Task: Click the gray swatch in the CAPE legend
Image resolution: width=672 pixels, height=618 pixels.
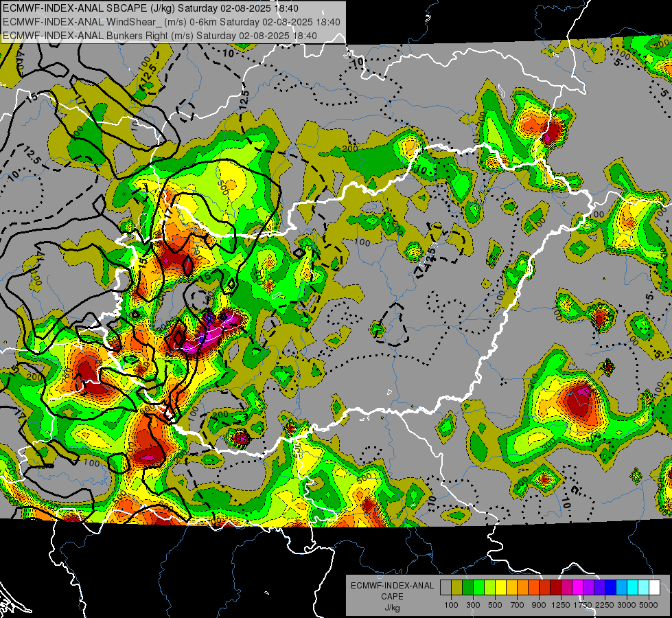Action: click(x=445, y=587)
